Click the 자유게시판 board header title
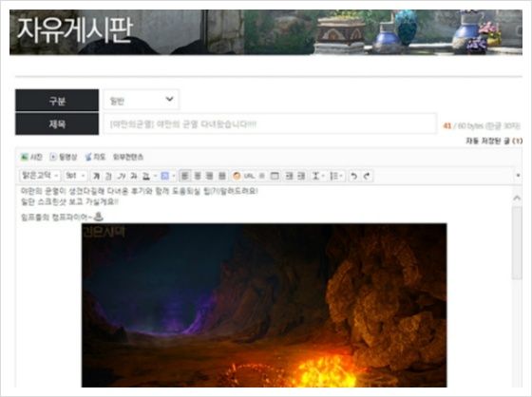Screen dimensions: 532x397 [x=75, y=30]
